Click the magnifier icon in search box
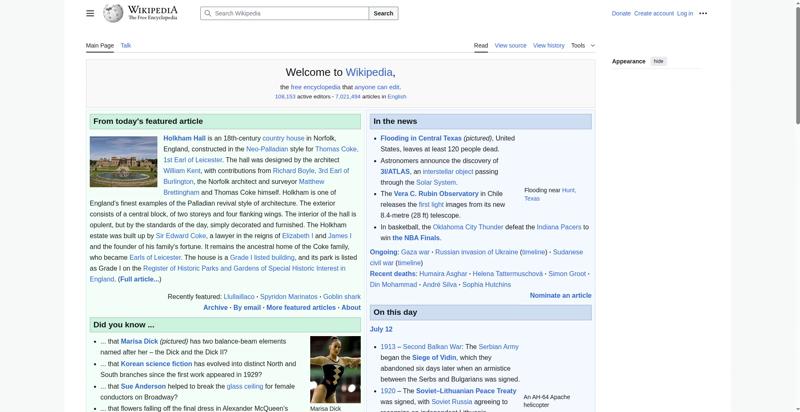 click(207, 13)
